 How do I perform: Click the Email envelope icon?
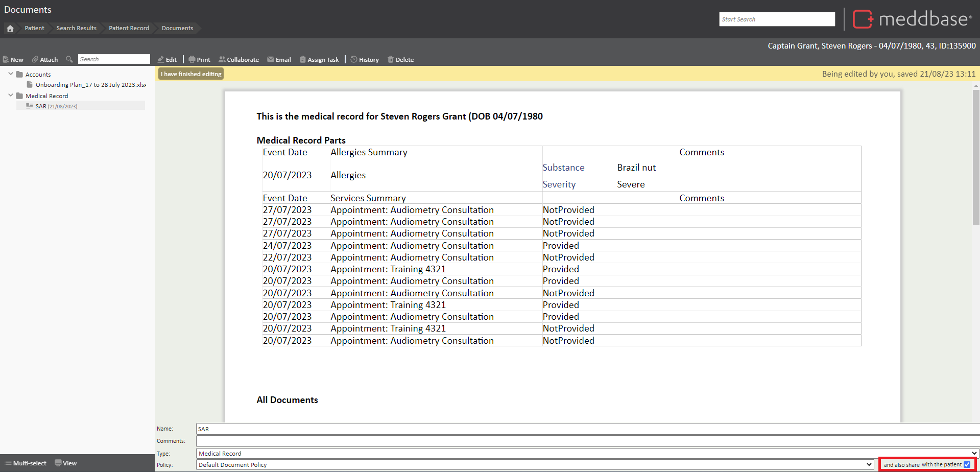[271, 60]
